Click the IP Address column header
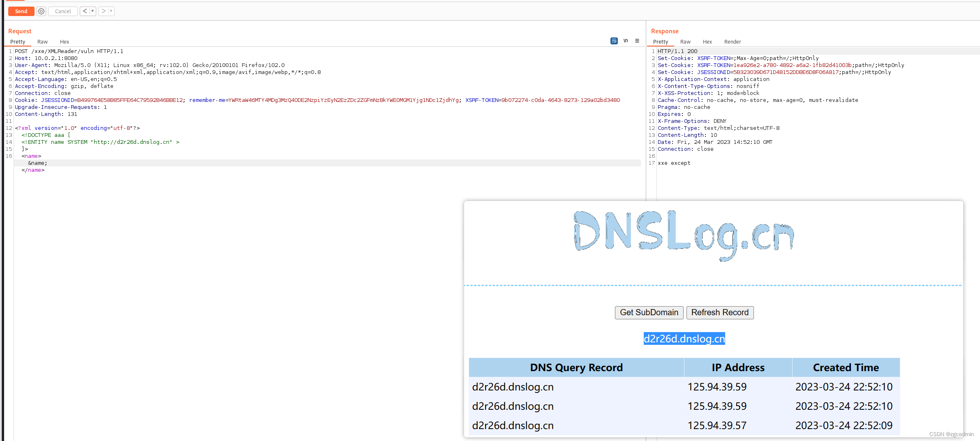Image resolution: width=980 pixels, height=441 pixels. (738, 367)
